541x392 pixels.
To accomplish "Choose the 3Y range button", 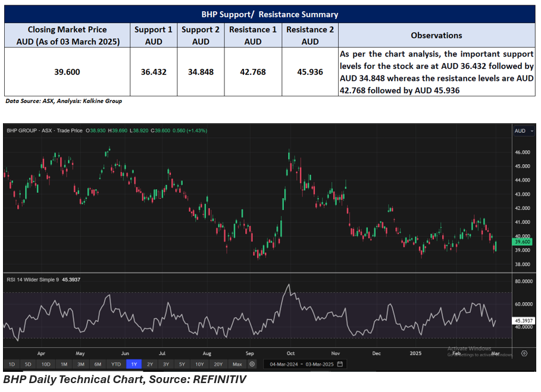I will click(x=166, y=364).
